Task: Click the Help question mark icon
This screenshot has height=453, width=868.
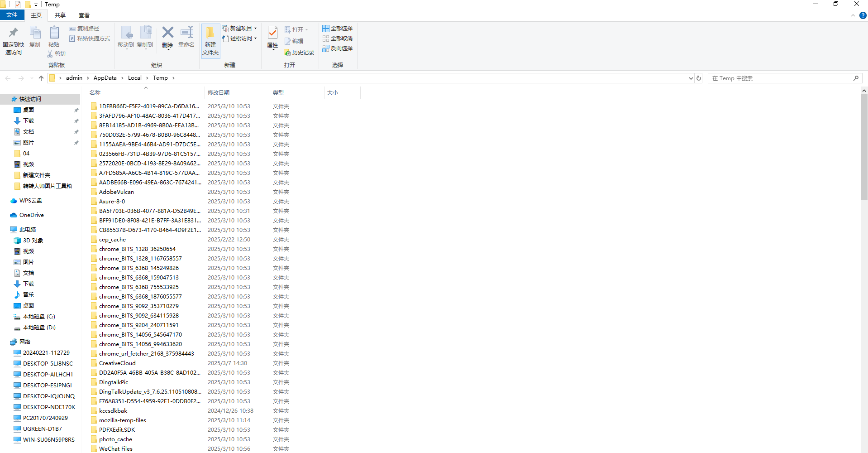Action: [863, 15]
